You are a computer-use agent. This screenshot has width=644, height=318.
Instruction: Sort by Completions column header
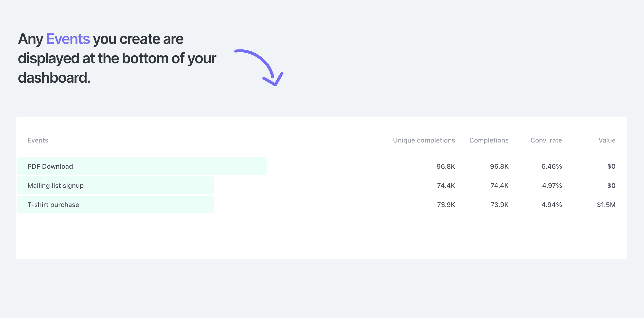tap(489, 140)
